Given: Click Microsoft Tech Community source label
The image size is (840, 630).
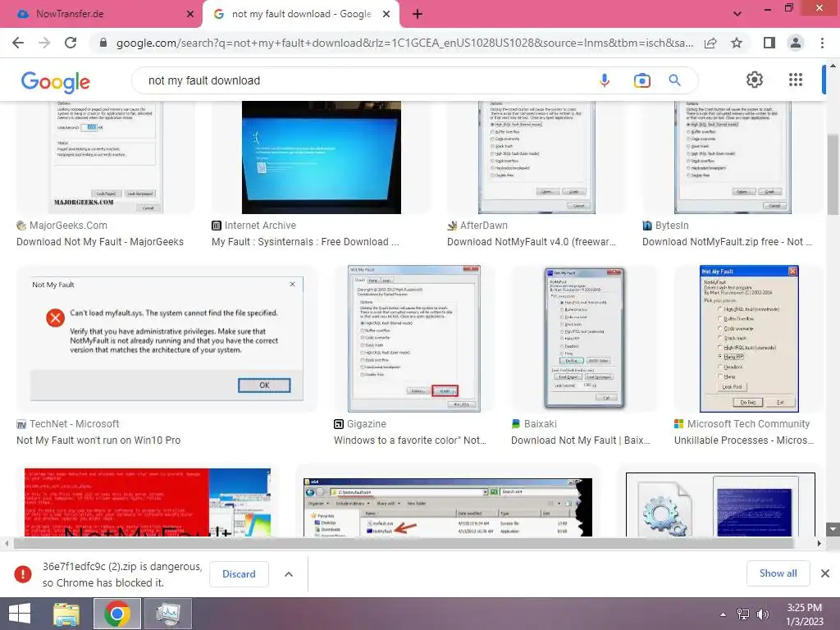Looking at the screenshot, I should [748, 424].
